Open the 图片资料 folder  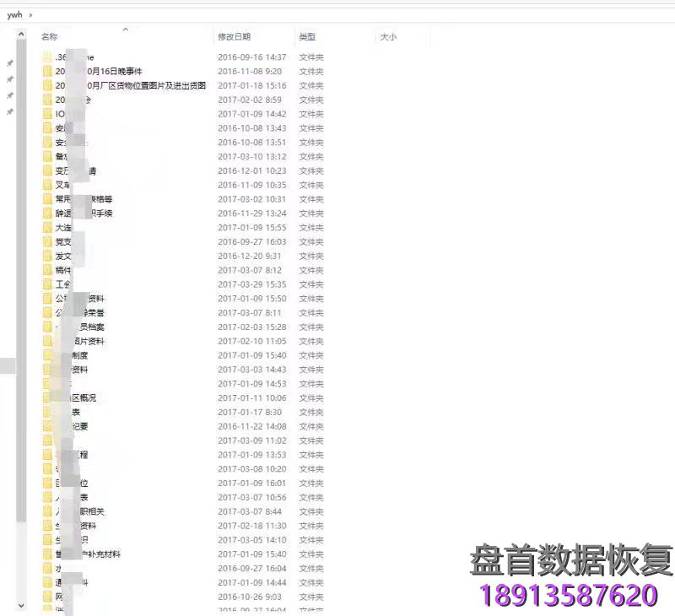click(76, 341)
